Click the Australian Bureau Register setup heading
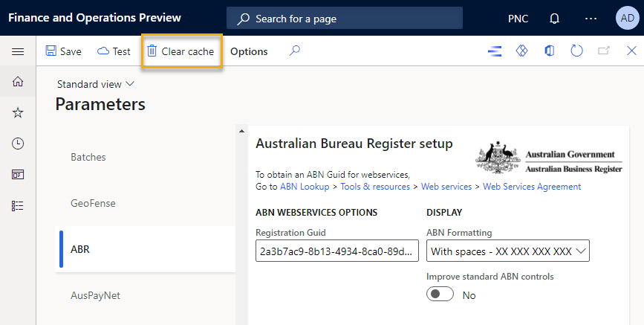644x325 pixels. pos(354,144)
